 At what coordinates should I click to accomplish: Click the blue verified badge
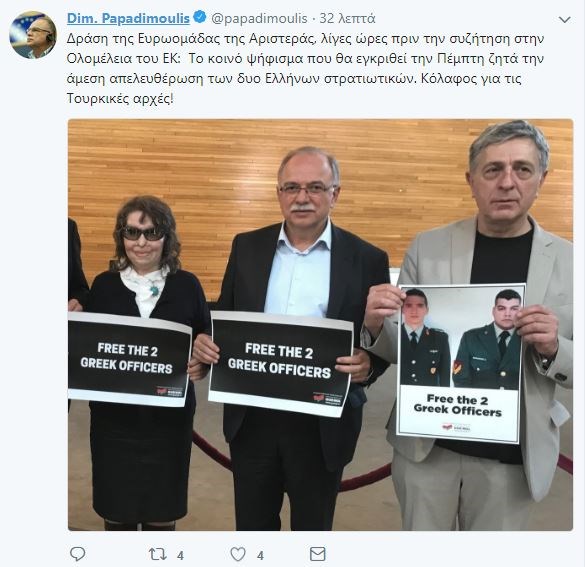[200, 17]
